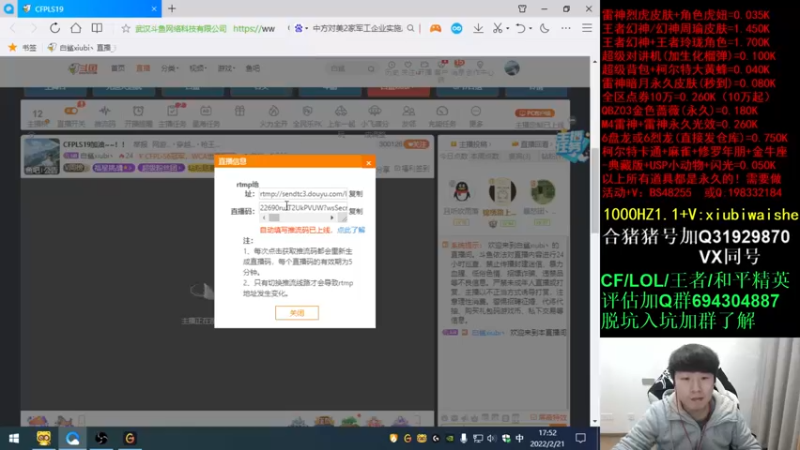Open the 鱼吧 nav item
800x450 pixels.
pos(253,68)
